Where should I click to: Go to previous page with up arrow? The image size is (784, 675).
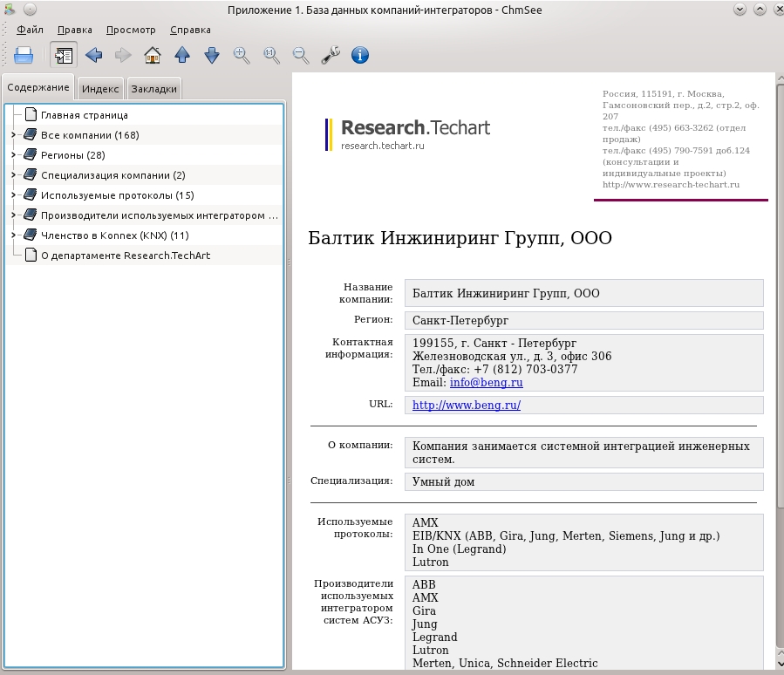coord(182,55)
